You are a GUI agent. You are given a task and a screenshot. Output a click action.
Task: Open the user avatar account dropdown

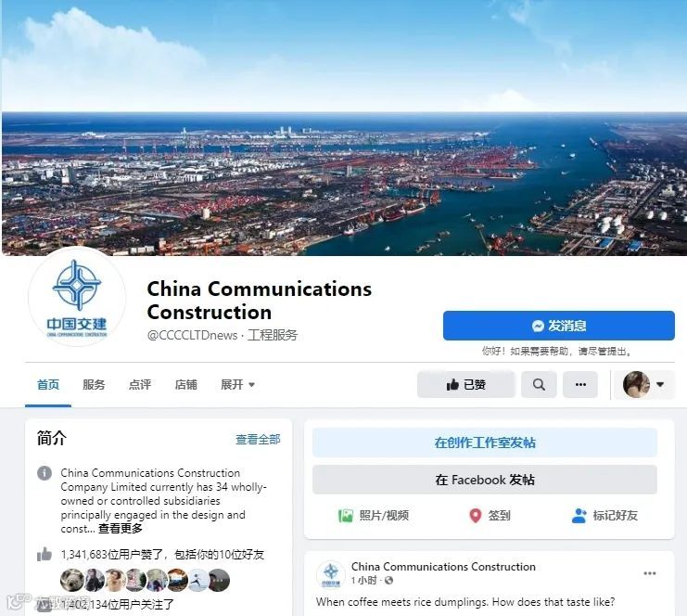click(644, 384)
